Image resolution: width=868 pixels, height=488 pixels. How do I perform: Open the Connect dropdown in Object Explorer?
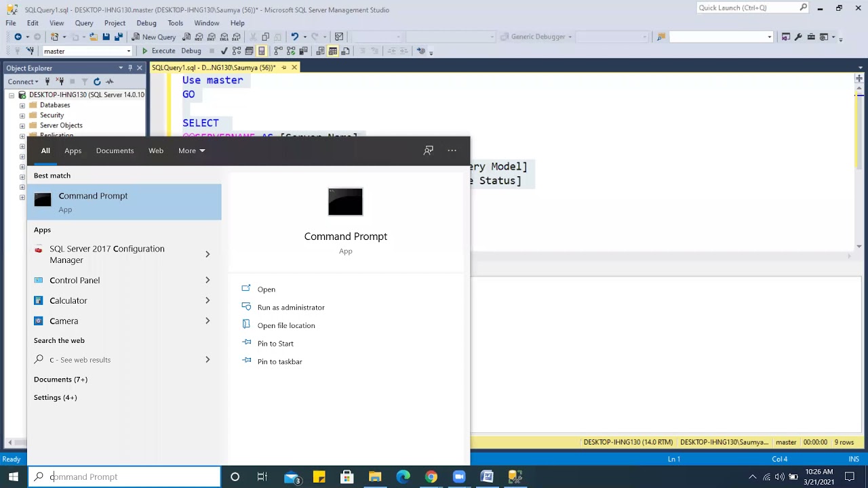coord(23,81)
